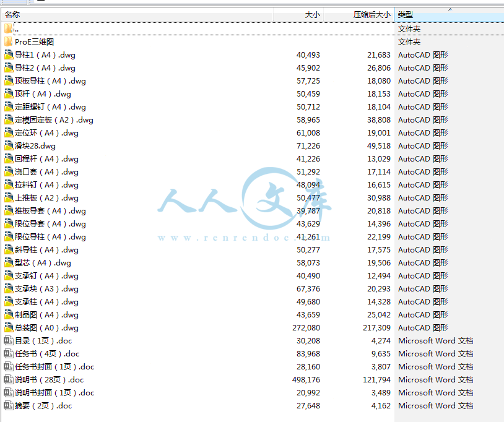Click the icon beside 上推板（A2）.dwg
The height and width of the screenshot is (422, 504).
(9, 198)
